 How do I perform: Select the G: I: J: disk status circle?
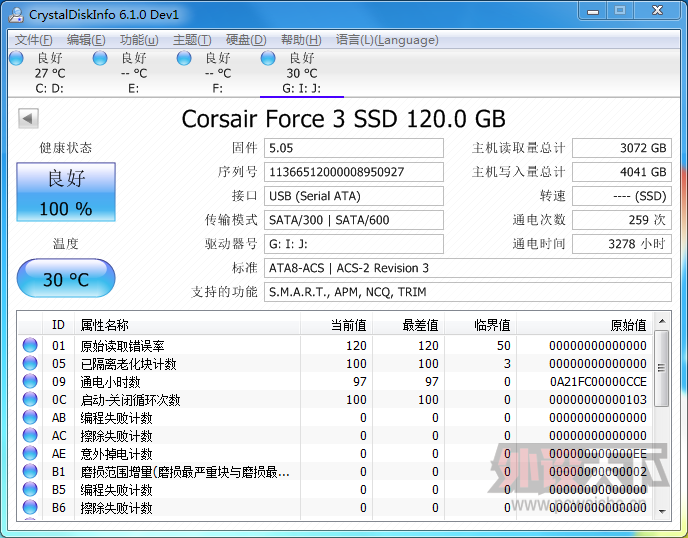click(268, 58)
